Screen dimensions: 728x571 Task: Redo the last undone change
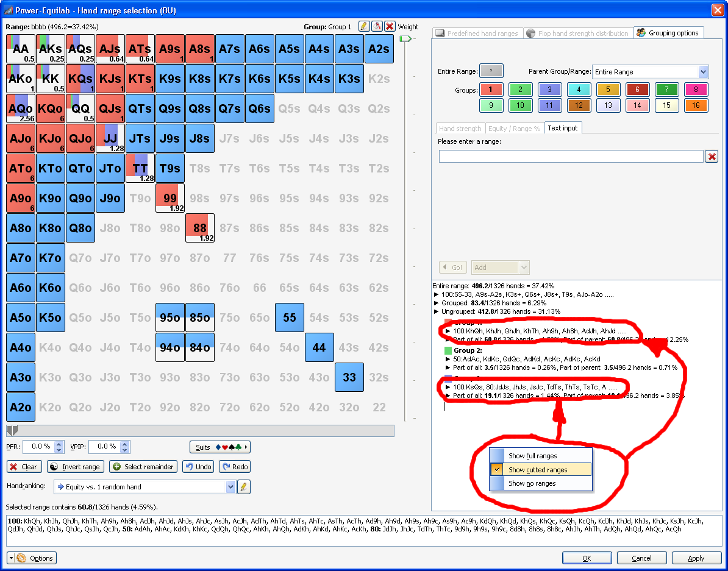(235, 467)
